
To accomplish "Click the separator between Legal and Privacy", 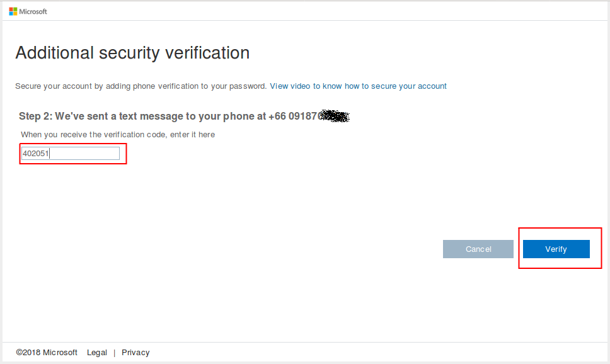I will 114,353.
